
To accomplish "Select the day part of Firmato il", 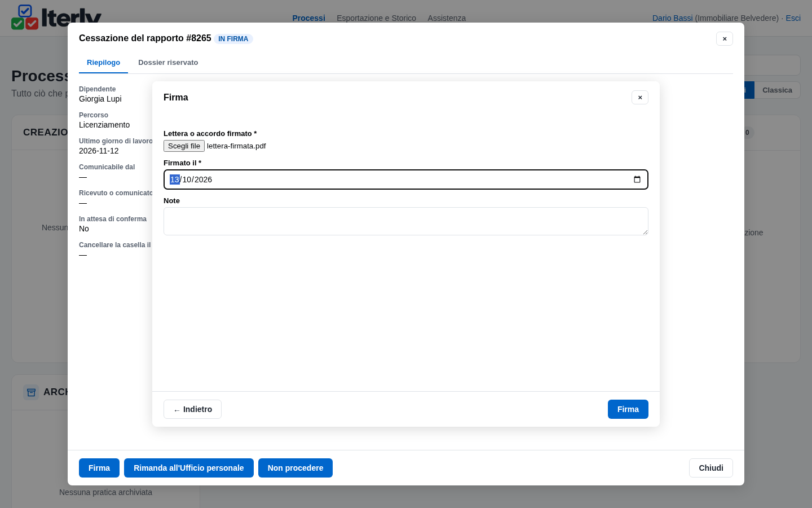I will click(175, 179).
